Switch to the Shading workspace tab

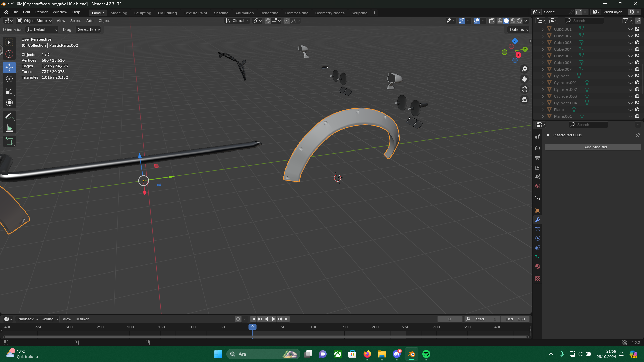tap(221, 13)
